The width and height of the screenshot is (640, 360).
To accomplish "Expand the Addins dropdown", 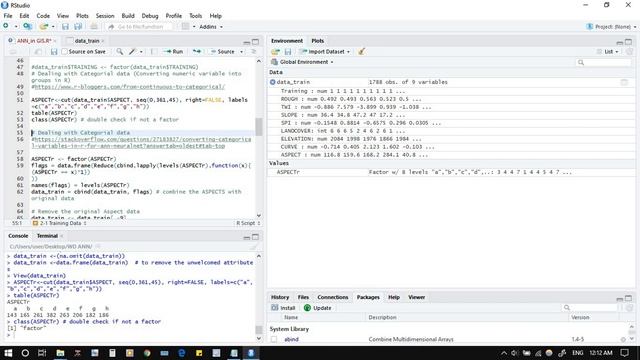I will [211, 27].
